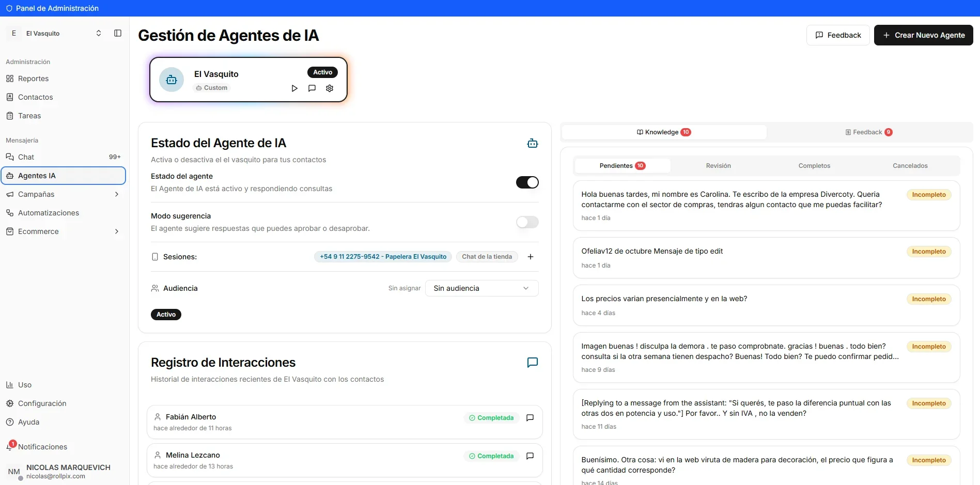
Task: Select Agentes IA in sidebar
Action: click(64, 176)
